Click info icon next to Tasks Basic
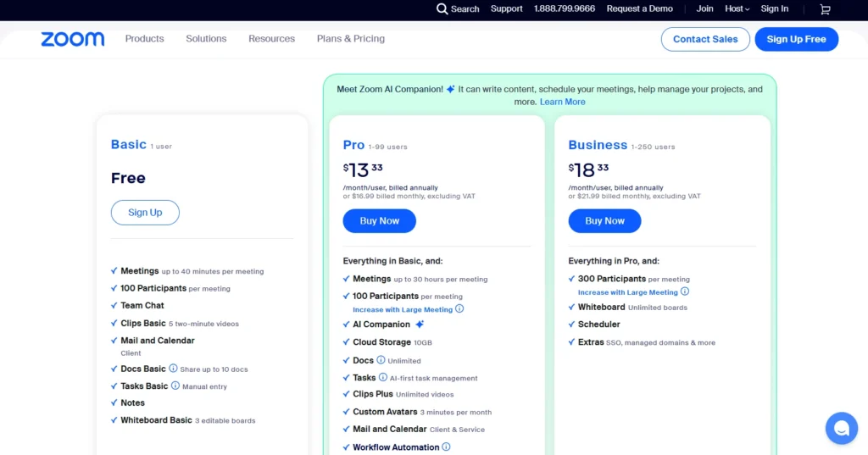Image resolution: width=868 pixels, height=455 pixels. click(175, 386)
